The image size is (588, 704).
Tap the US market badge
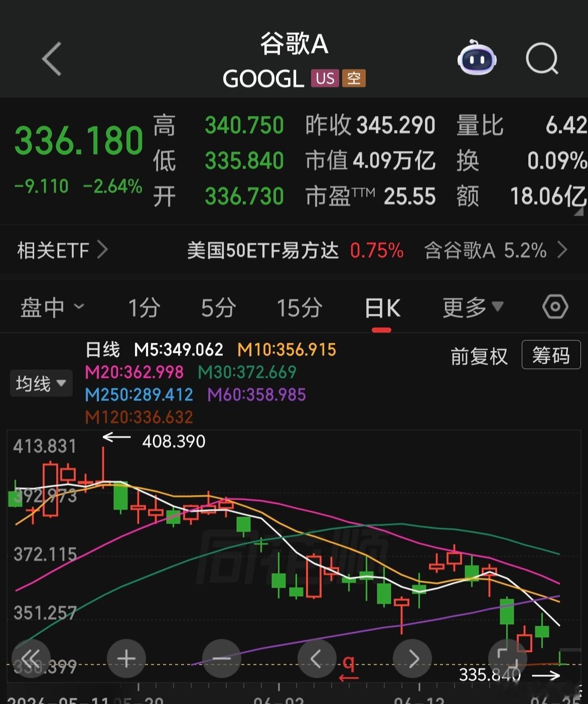pyautogui.click(x=325, y=78)
